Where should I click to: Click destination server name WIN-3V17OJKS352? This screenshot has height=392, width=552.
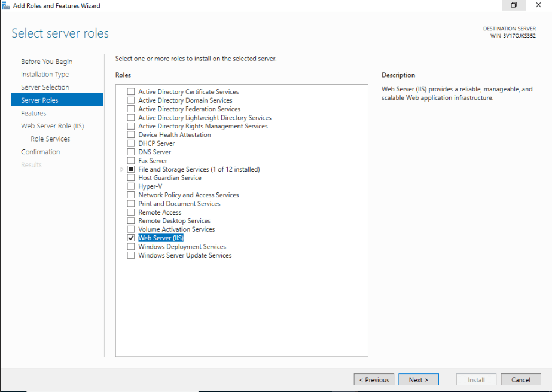click(x=513, y=35)
